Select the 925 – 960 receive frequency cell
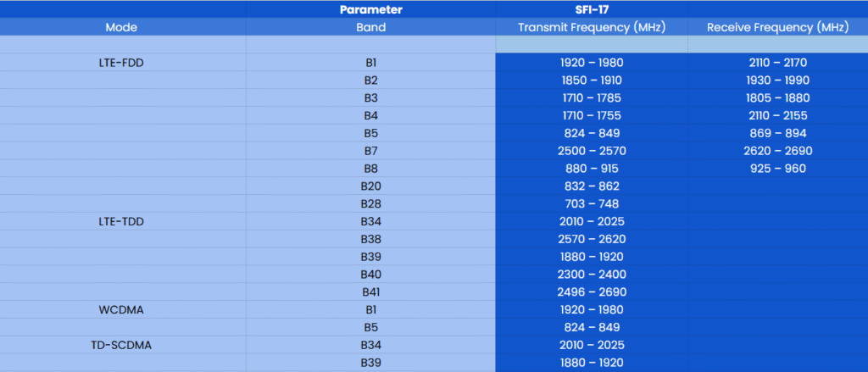Viewport: 868px width, 372px height. tap(777, 168)
